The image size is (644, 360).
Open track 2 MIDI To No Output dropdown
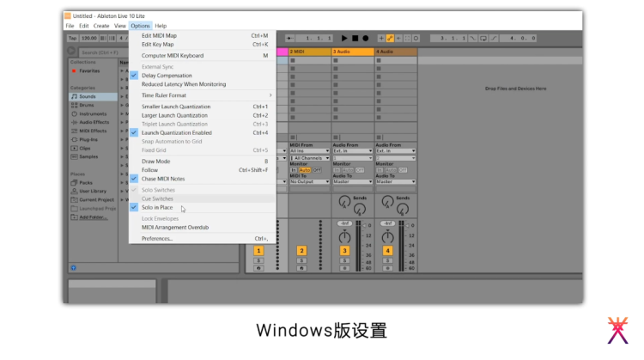310,181
